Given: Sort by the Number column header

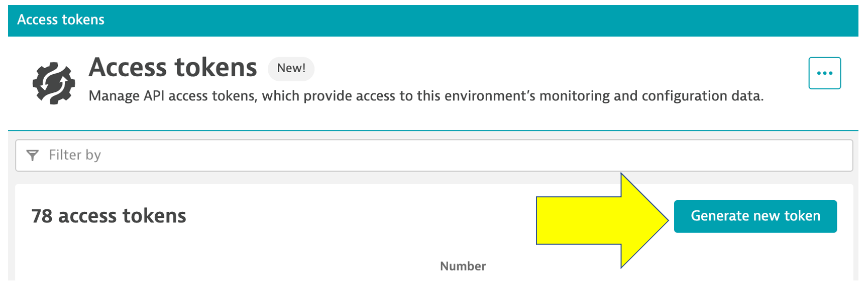Looking at the screenshot, I should click(463, 266).
